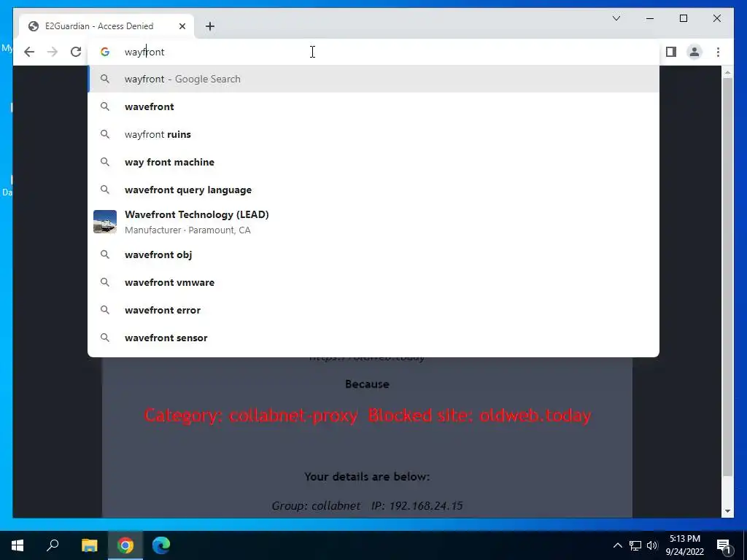Image resolution: width=747 pixels, height=560 pixels.
Task: Click the Google icon in address bar
Action: [105, 52]
